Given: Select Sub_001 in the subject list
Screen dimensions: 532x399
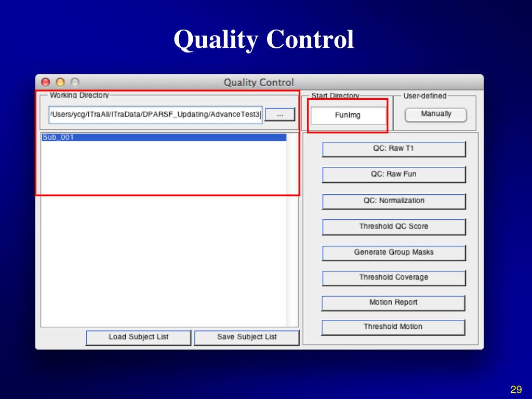Looking at the screenshot, I should 164,137.
